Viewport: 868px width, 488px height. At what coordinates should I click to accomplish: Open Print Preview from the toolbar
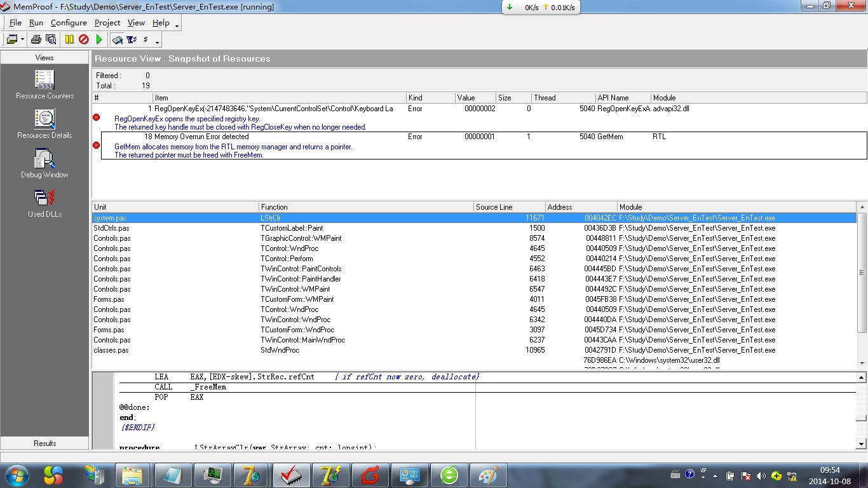point(50,39)
